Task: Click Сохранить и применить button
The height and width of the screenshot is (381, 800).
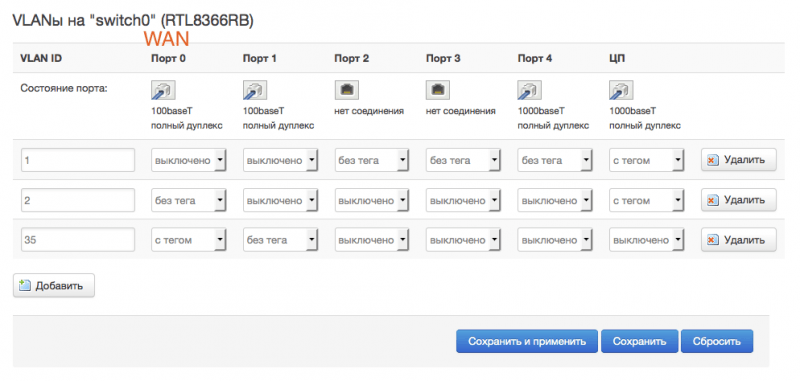Action: [x=527, y=341]
